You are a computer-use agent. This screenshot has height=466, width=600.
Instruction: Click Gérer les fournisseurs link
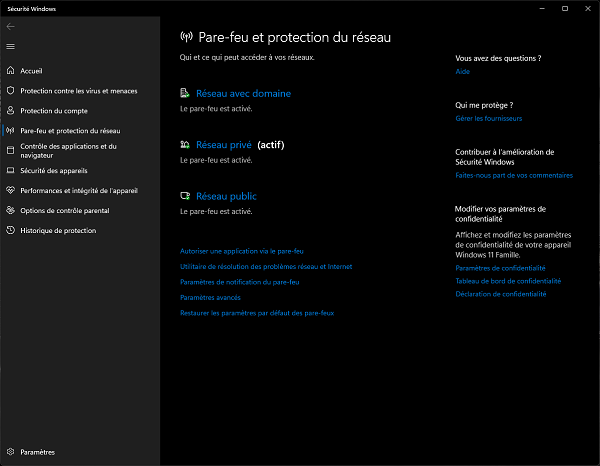coord(488,118)
